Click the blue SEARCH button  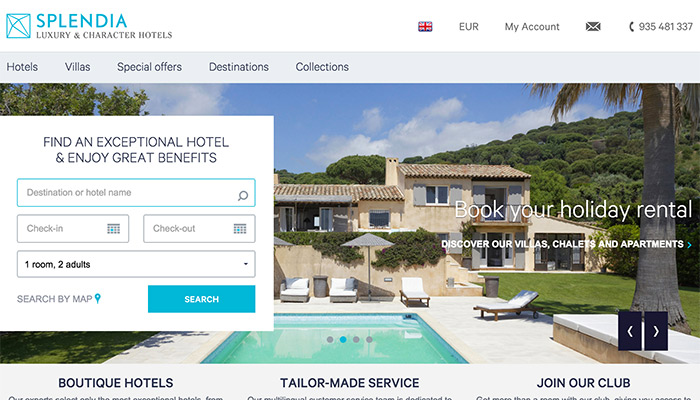(202, 299)
